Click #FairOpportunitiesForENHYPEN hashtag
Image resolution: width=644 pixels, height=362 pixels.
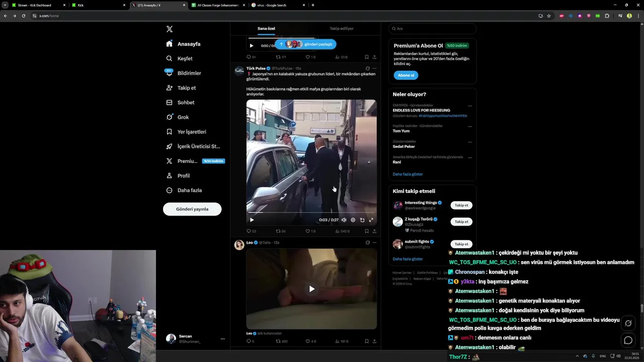pos(443,116)
